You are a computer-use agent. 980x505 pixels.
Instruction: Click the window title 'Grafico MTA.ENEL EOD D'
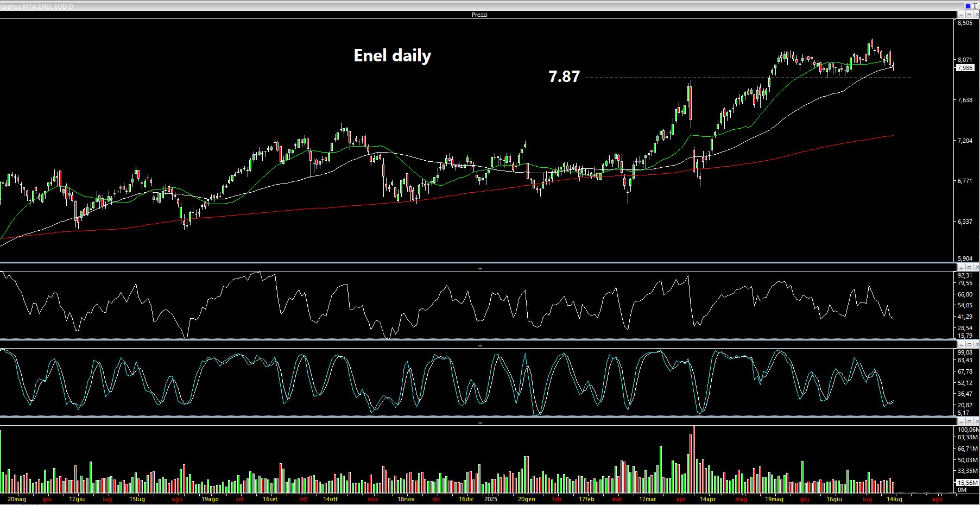[37, 6]
